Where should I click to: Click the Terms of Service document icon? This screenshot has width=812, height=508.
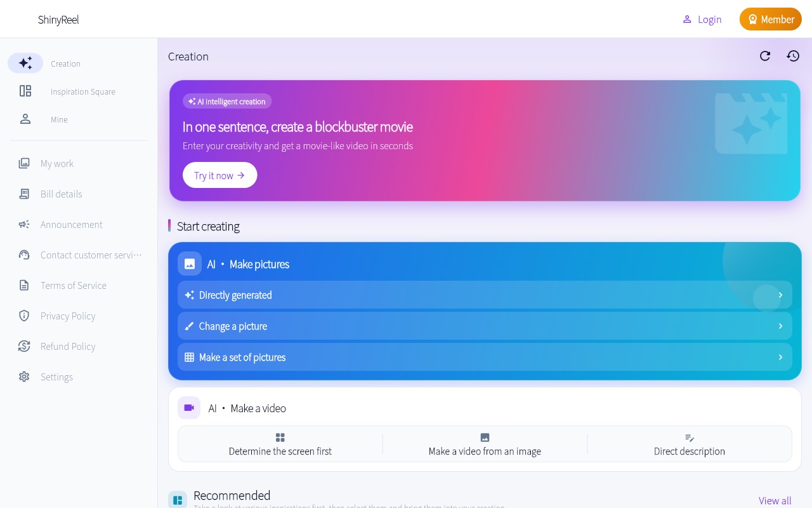tap(24, 285)
